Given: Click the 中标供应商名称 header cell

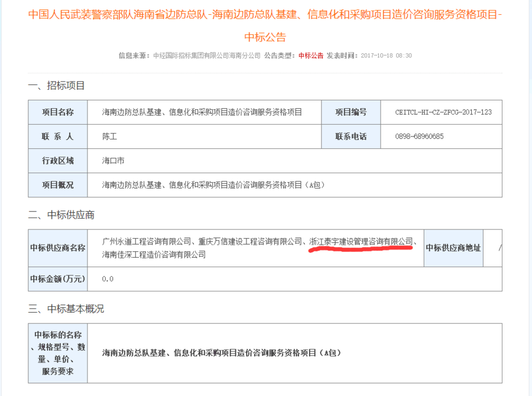Looking at the screenshot, I should [58, 248].
